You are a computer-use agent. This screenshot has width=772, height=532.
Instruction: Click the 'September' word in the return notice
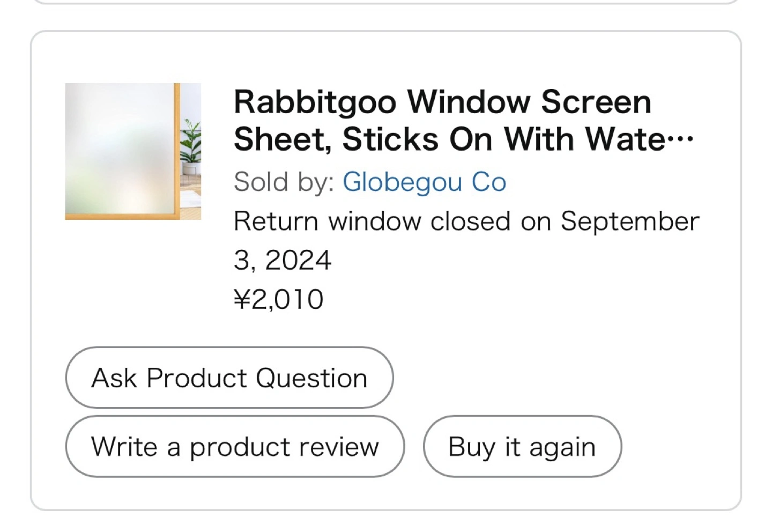click(x=630, y=221)
